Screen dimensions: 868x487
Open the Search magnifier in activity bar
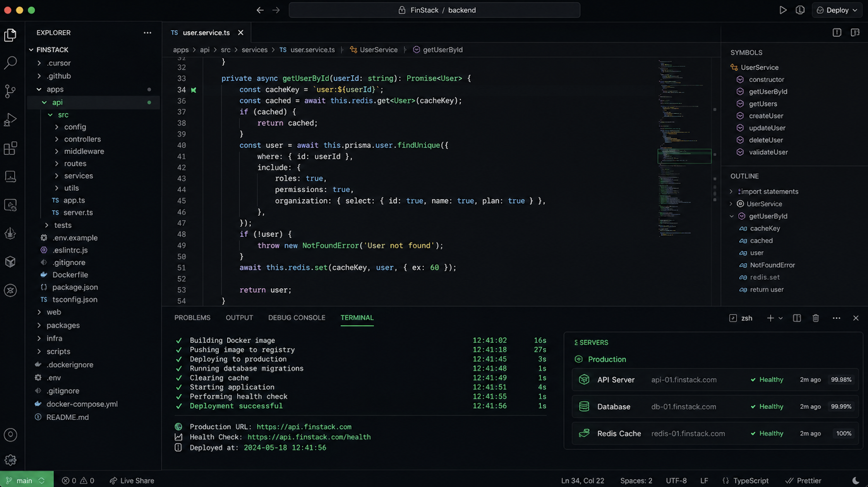(x=10, y=63)
